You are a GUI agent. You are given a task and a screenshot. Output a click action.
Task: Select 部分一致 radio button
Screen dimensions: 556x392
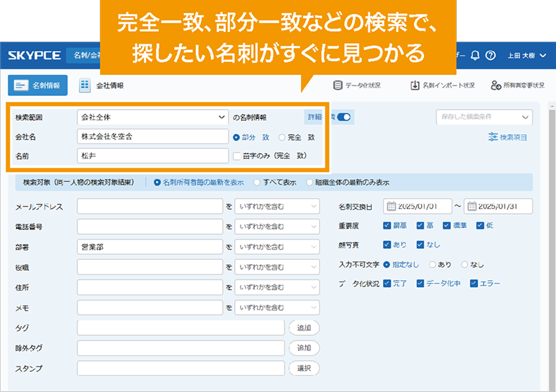(x=236, y=138)
